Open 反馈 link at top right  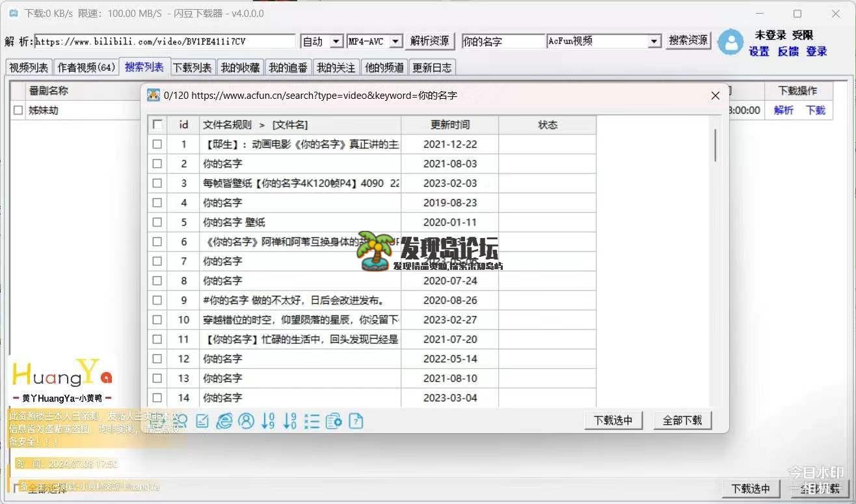[788, 51]
